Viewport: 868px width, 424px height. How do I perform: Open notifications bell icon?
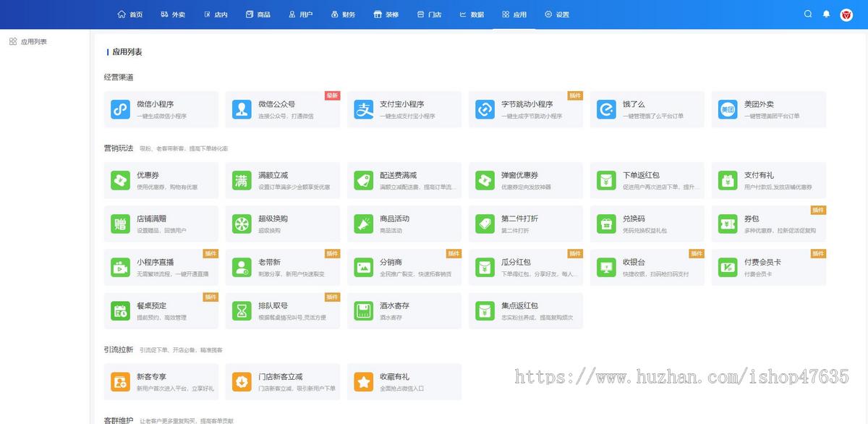click(x=826, y=14)
